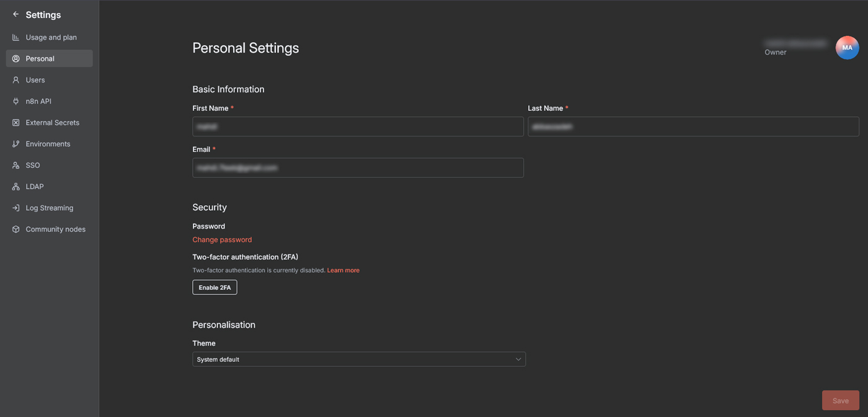Click the LDAP network icon

16,187
